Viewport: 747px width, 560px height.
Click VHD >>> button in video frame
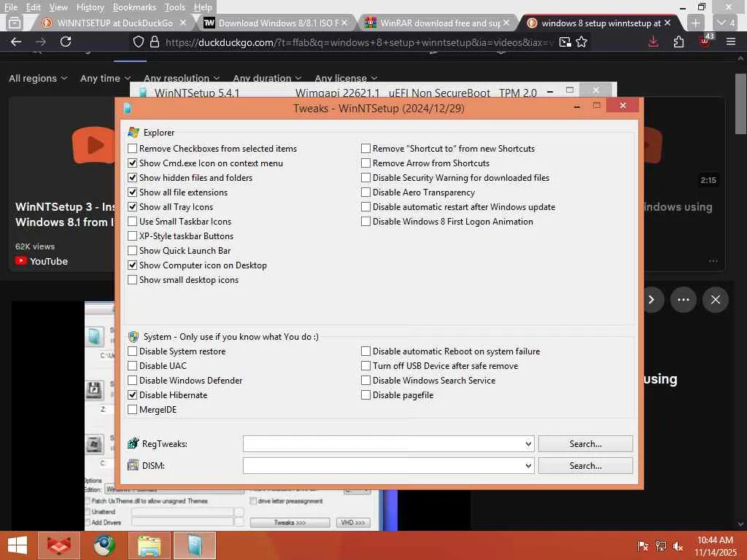tap(353, 522)
